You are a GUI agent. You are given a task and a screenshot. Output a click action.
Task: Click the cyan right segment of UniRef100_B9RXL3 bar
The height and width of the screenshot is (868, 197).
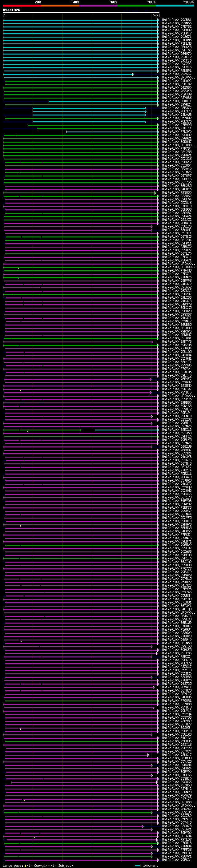pyautogui.click(x=127, y=430)
